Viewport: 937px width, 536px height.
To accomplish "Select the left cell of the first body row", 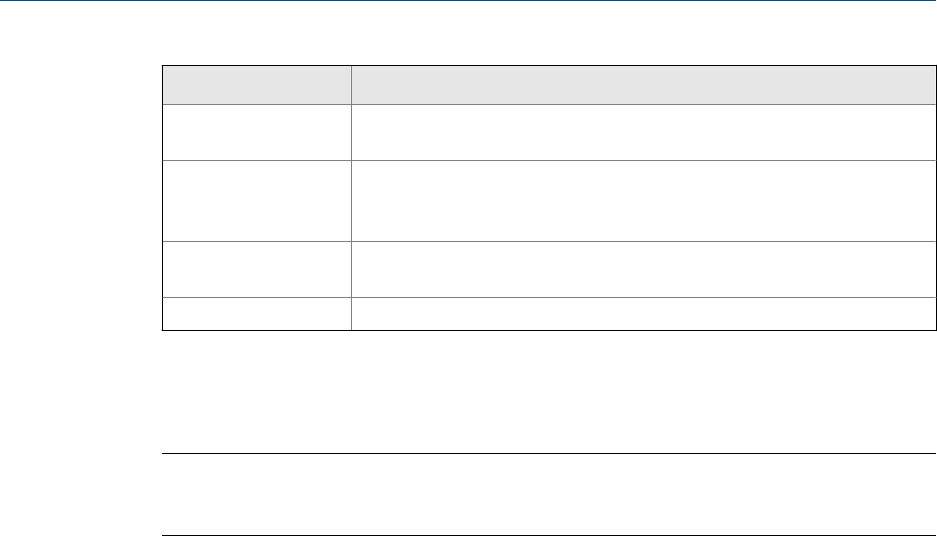I will pyautogui.click(x=257, y=132).
